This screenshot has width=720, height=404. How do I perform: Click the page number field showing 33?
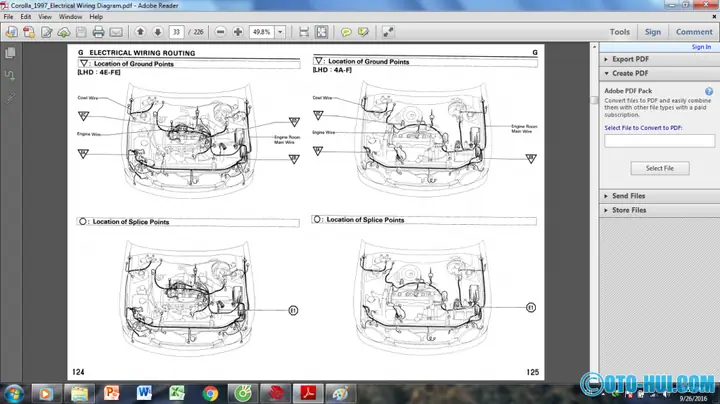(176, 32)
